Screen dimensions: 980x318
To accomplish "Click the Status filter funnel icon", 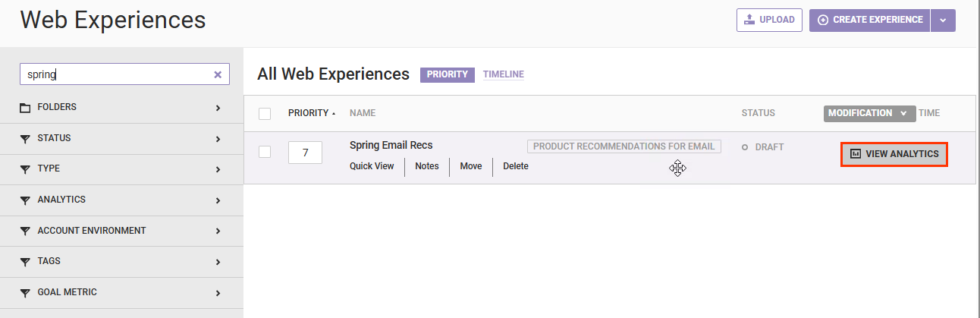I will point(25,139).
